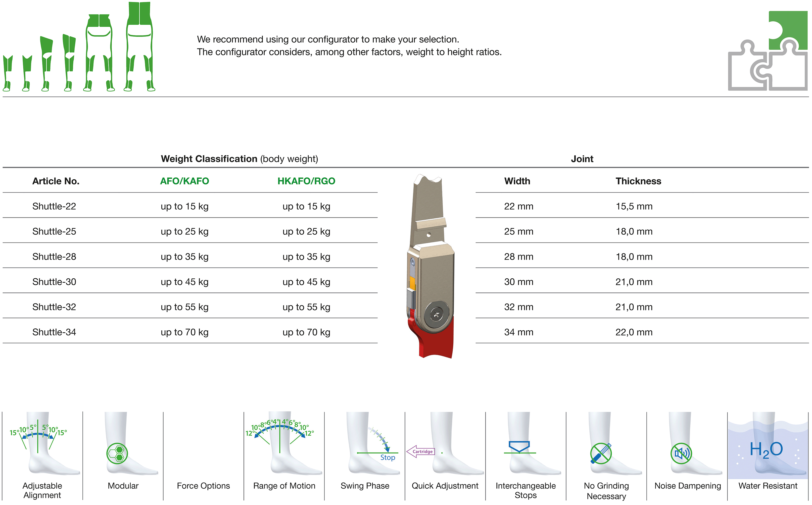The image size is (812, 505).
Task: Click the puzzle pieces configurator icon
Action: [x=768, y=51]
